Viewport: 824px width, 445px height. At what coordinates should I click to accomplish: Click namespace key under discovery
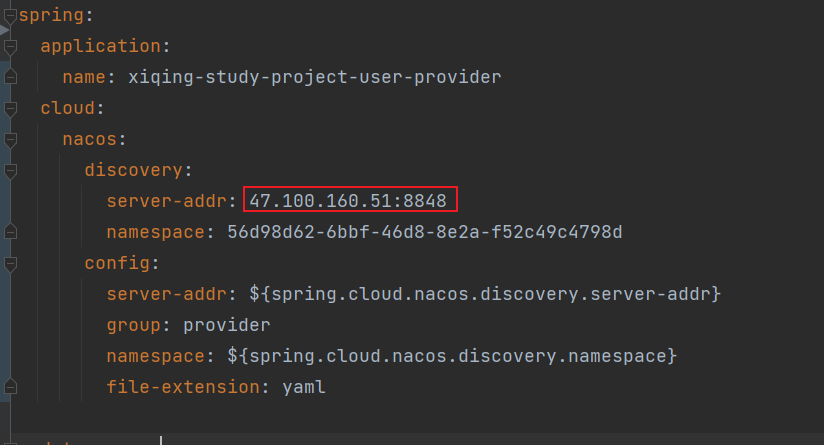156,232
